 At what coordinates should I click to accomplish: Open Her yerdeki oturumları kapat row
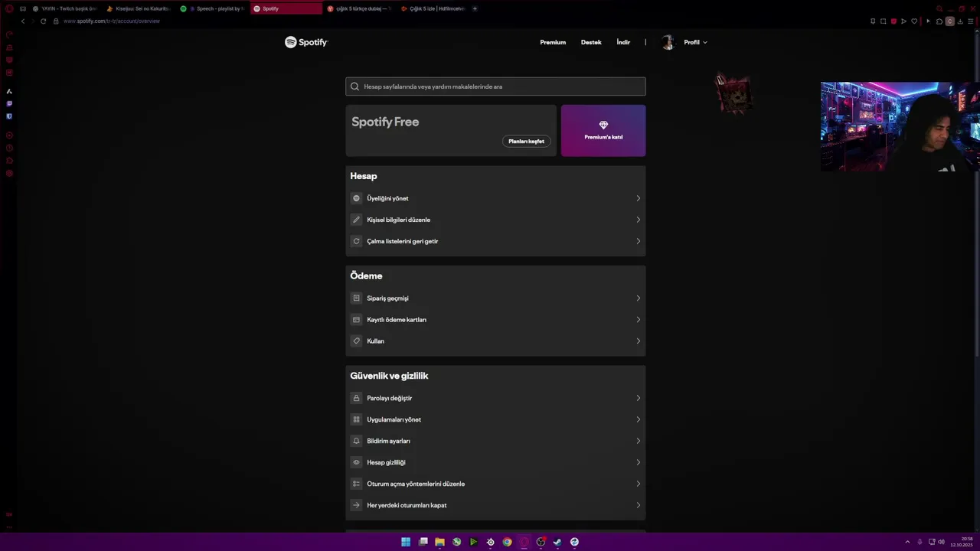(495, 505)
